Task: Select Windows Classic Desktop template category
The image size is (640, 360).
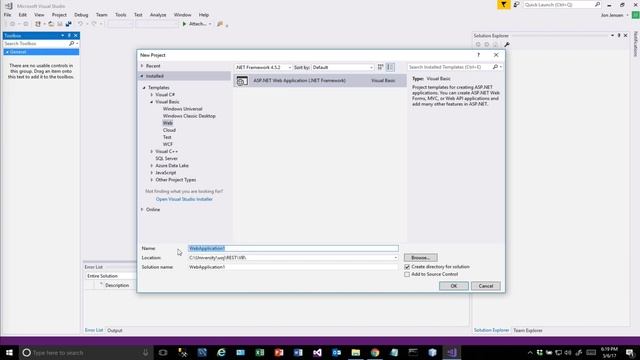Action: 189,116
